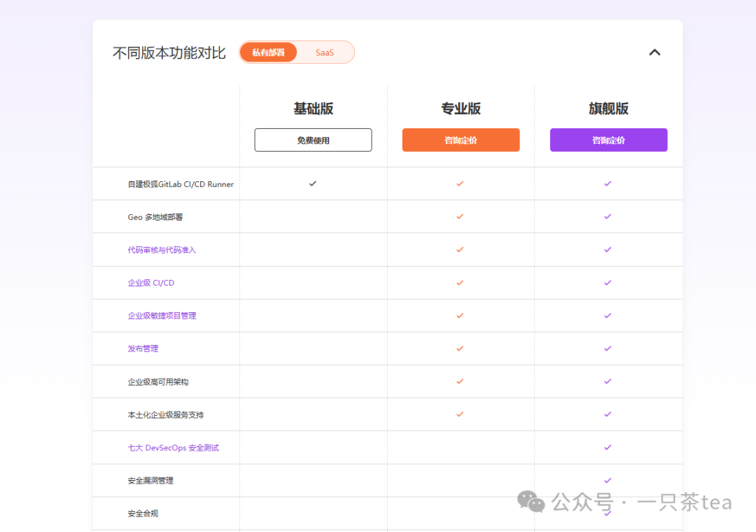The height and width of the screenshot is (532, 756).
Task: Click the 旗舰版 checkmark for 企业级敏捷项目管理
Action: [x=608, y=316]
